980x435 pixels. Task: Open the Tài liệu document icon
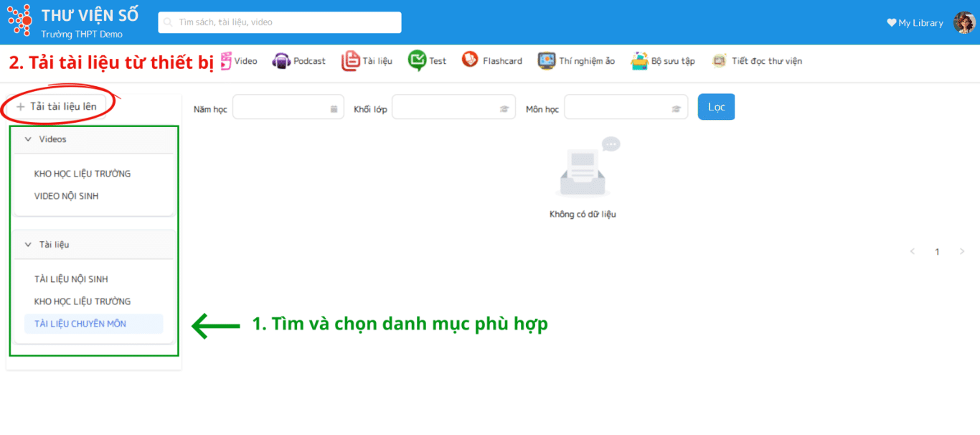[350, 61]
